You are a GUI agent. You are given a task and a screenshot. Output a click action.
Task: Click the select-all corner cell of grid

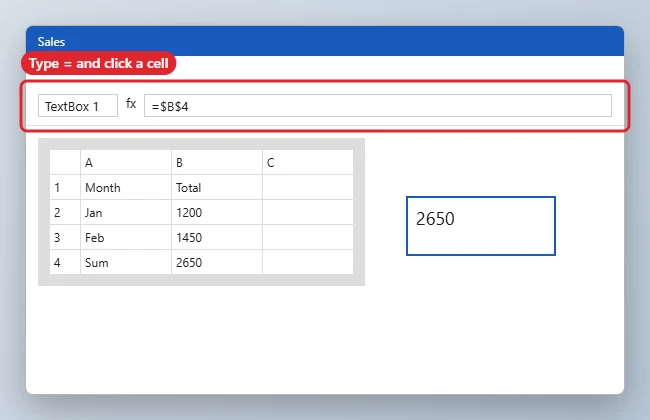coord(65,163)
